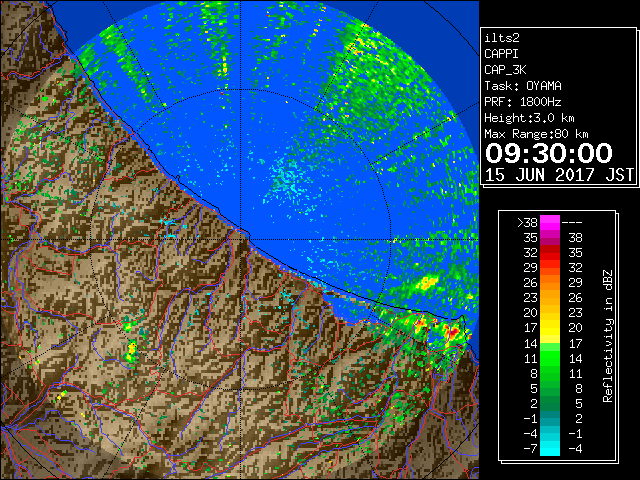Image resolution: width=640 pixels, height=480 pixels.
Task: Click the cyan echo cluster over central sea
Action: (289, 180)
